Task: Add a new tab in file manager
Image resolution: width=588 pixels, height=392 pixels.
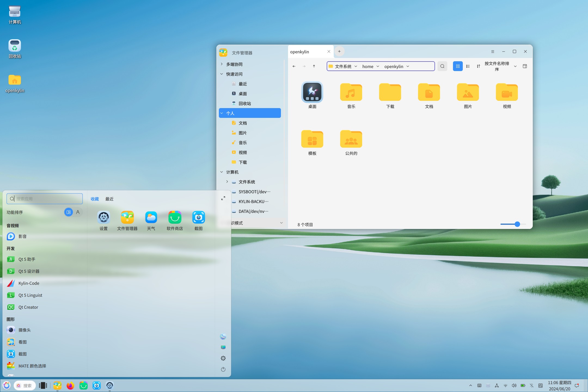Action: pos(339,51)
